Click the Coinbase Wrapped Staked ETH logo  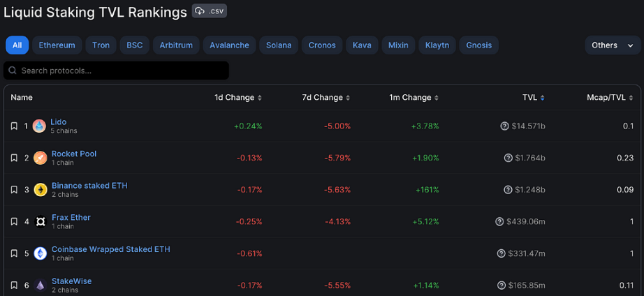41,253
